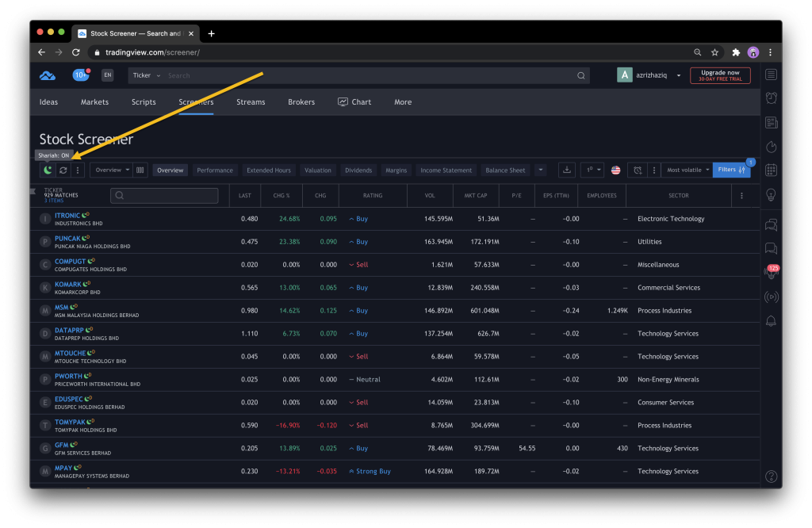Click the Upgrade now free trial button
The width and height of the screenshot is (812, 528).
click(720, 75)
